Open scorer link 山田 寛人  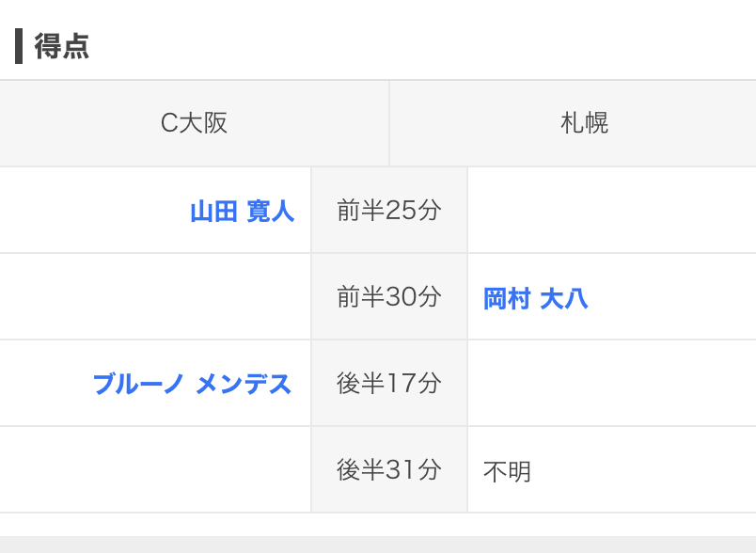242,211
